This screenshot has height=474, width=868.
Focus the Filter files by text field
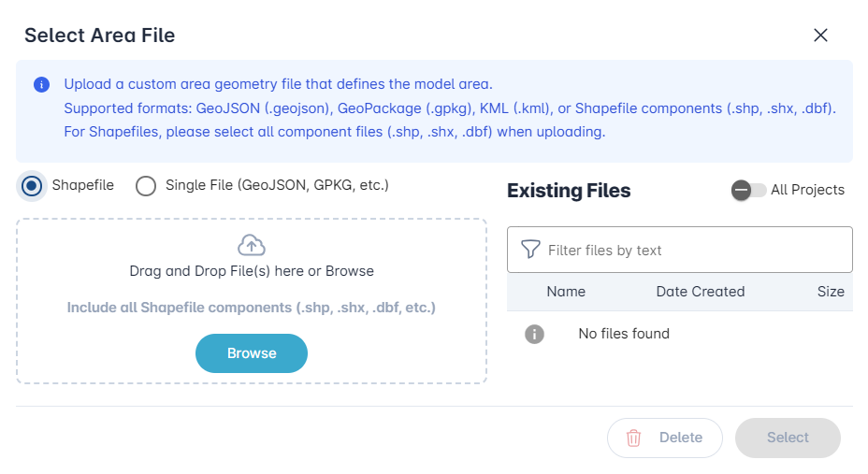coord(680,250)
